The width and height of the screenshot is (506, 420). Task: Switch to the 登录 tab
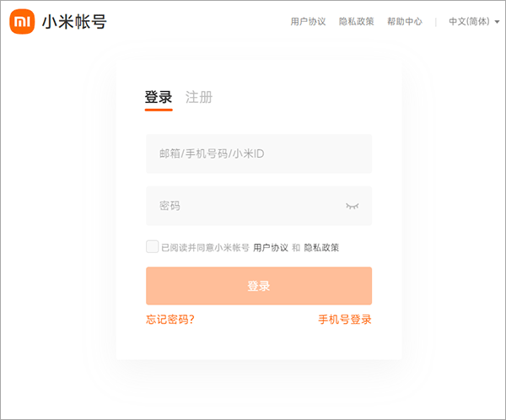click(x=159, y=97)
